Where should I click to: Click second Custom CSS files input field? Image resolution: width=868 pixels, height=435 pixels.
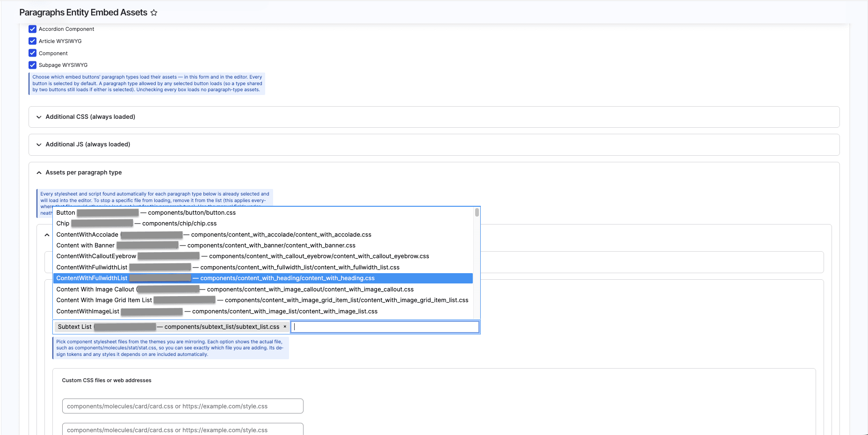coord(183,429)
